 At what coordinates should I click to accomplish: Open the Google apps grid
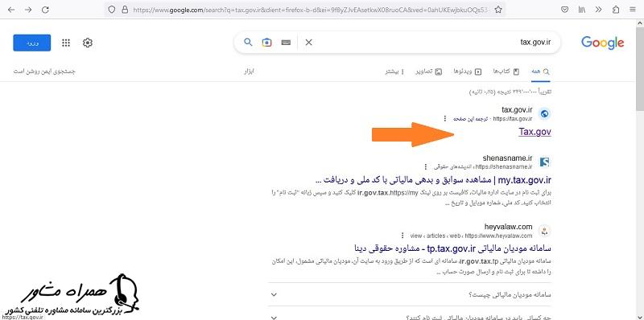pos(66,43)
